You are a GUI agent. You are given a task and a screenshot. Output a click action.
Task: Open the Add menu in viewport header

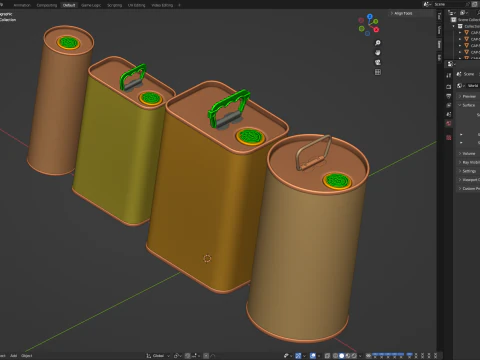click(x=13, y=356)
